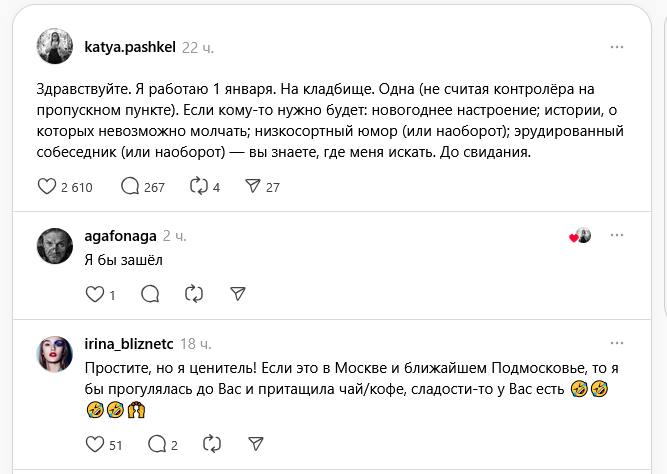The width and height of the screenshot is (667, 474).
Task: Share irina_bliznetc's comment via send icon
Action: coord(255,444)
